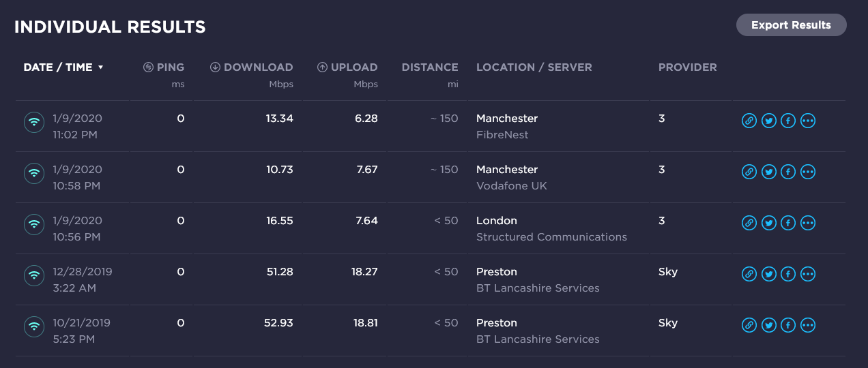868x368 pixels.
Task: Sort results by Ping column
Action: point(164,67)
